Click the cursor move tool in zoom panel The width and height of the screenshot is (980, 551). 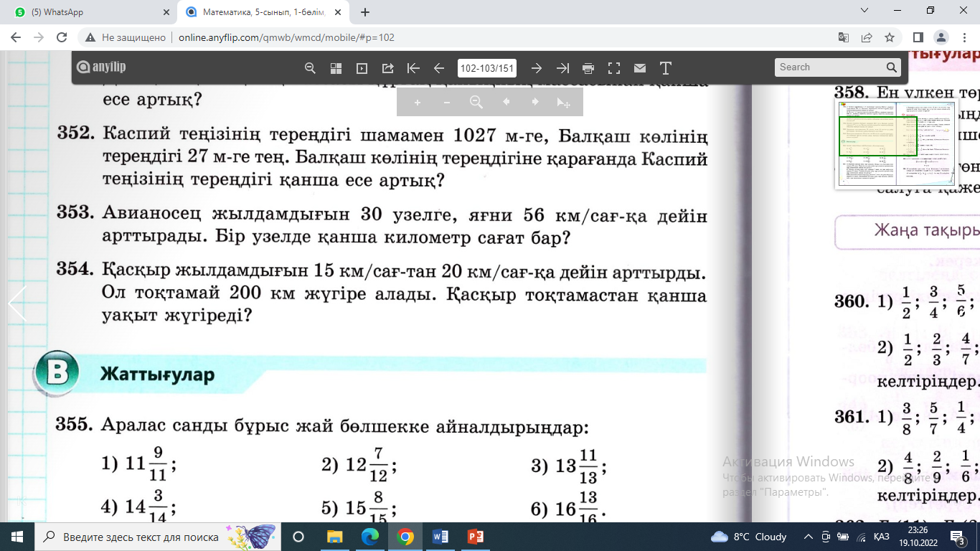tap(564, 103)
